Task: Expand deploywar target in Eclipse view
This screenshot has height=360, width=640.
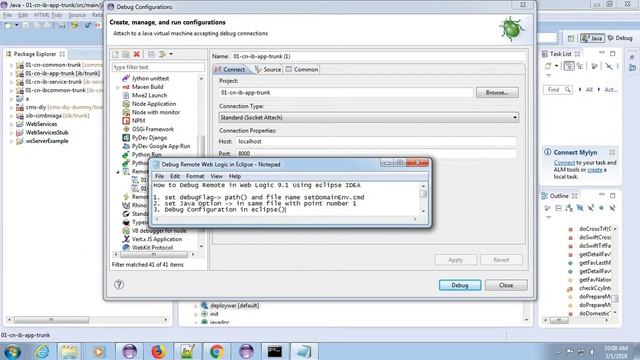Action: [196, 306]
